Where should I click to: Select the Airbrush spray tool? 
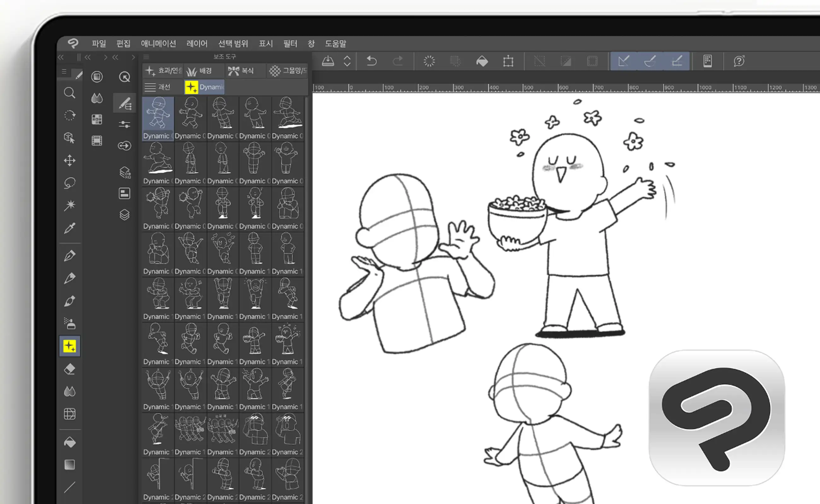tap(69, 323)
